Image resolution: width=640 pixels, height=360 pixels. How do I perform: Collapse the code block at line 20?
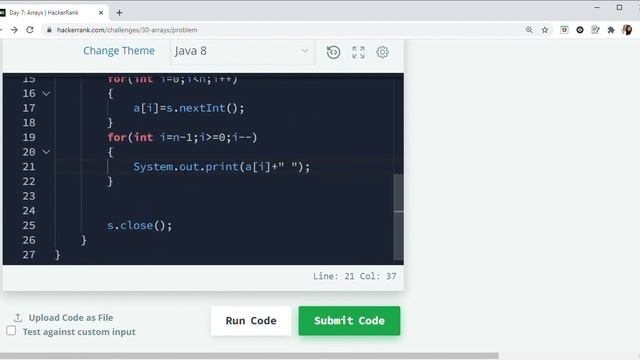pos(46,152)
